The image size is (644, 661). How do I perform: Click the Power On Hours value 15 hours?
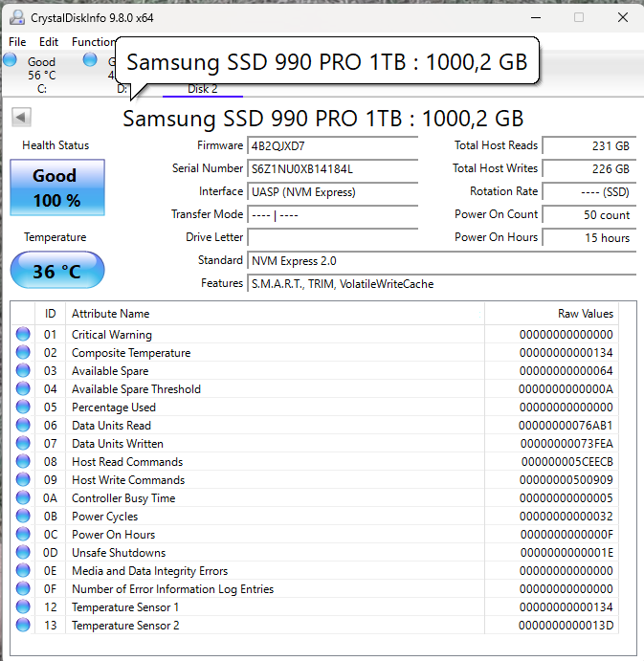click(589, 238)
